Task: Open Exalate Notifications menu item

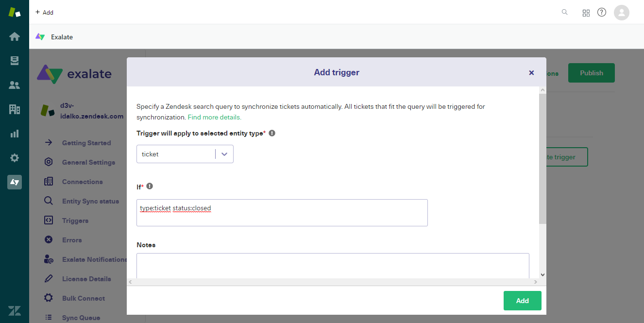Action: 95,259
